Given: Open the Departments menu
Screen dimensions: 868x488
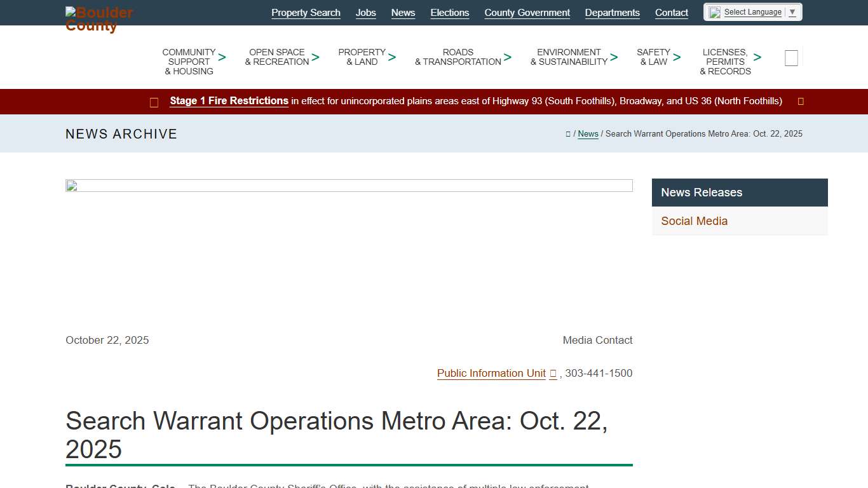Looking at the screenshot, I should click(612, 12).
